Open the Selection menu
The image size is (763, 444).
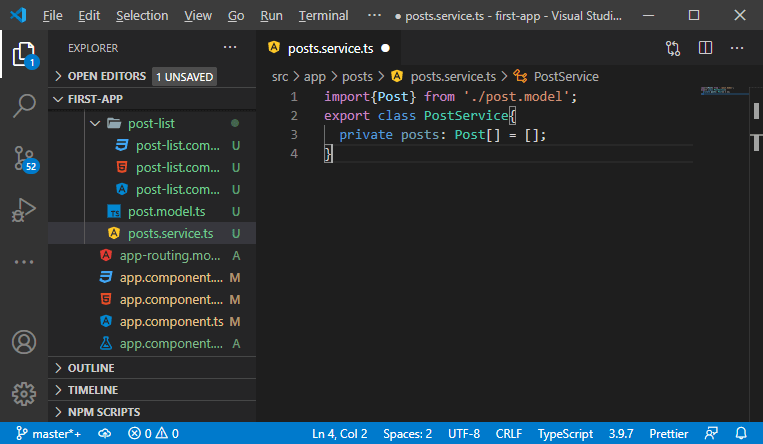pyautogui.click(x=142, y=16)
